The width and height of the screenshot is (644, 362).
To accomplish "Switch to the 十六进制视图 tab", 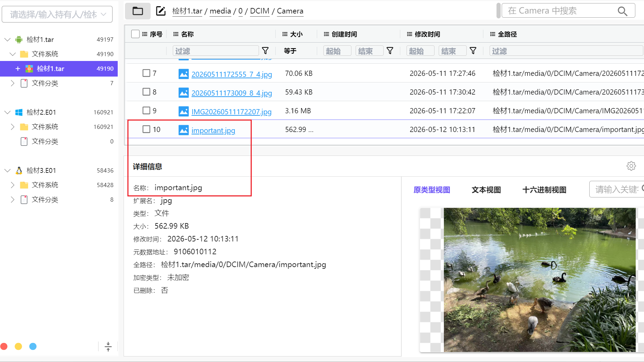I will (x=544, y=190).
